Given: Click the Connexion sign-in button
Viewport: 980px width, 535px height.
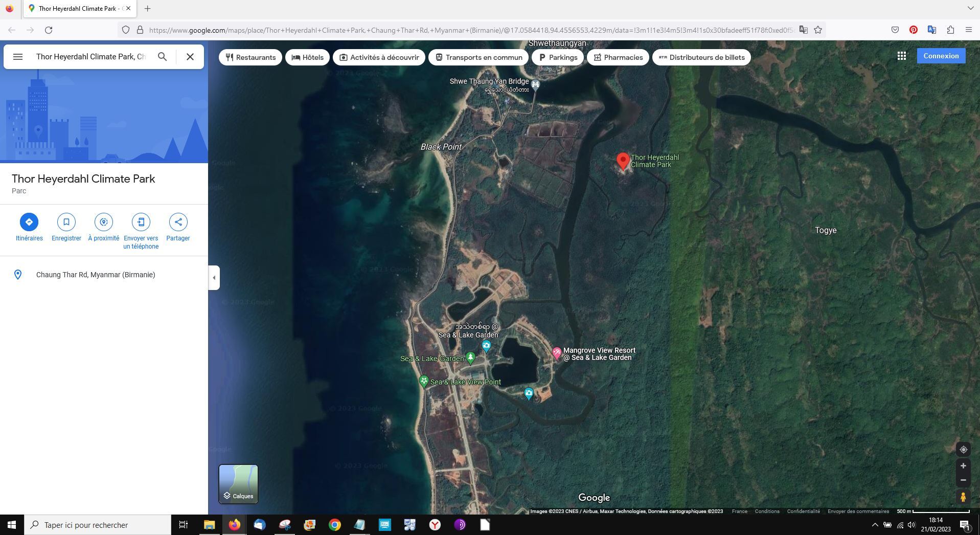Looking at the screenshot, I should pos(941,56).
